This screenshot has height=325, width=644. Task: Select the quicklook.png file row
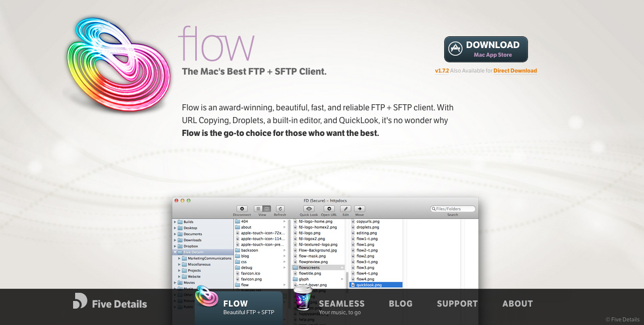[376, 285]
